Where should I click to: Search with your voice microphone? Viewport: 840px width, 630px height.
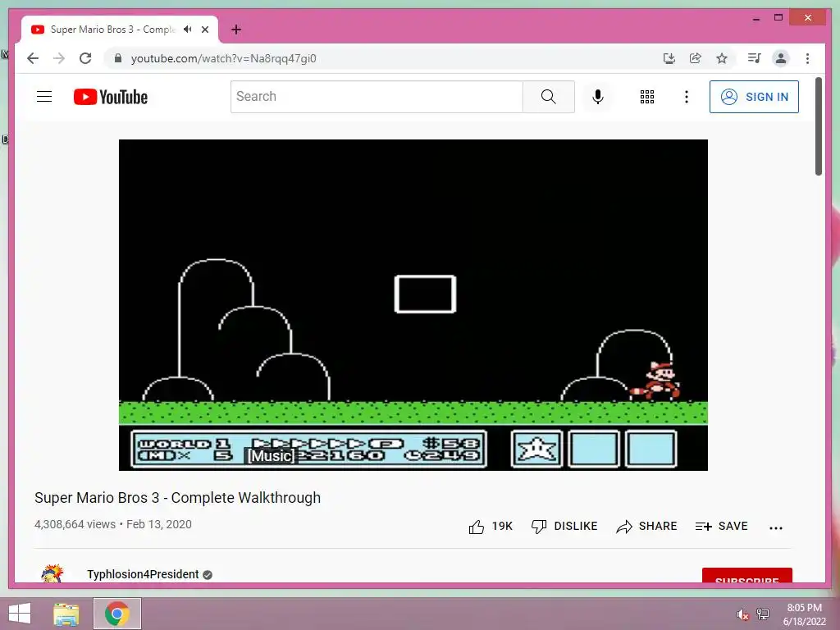point(598,97)
